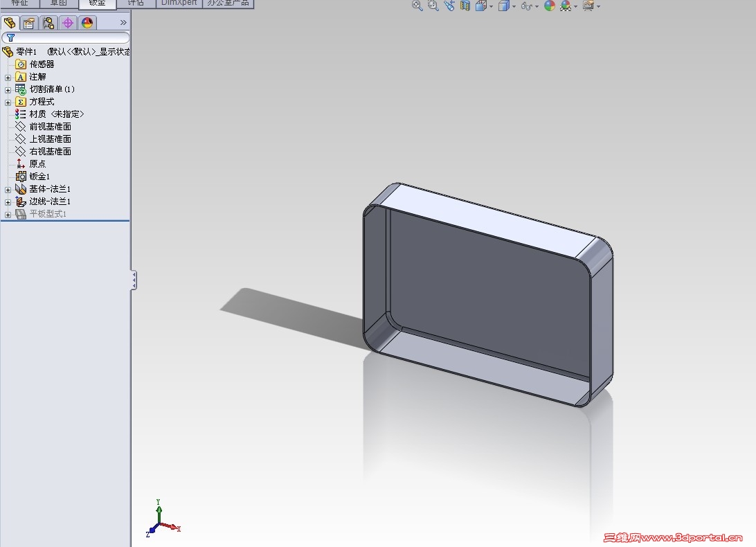Click the View Settings monitor icon
This screenshot has width=756, height=547.
tap(588, 6)
